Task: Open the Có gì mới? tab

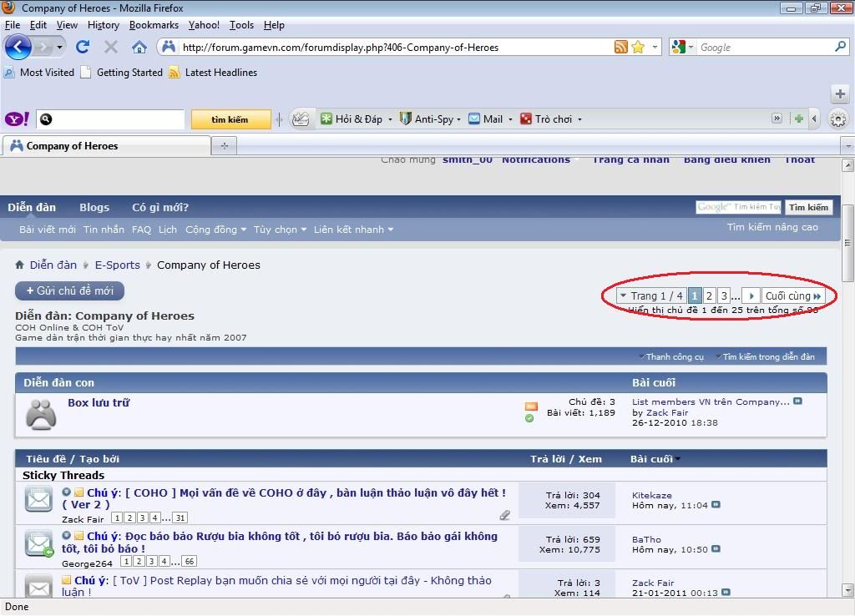Action: click(160, 207)
